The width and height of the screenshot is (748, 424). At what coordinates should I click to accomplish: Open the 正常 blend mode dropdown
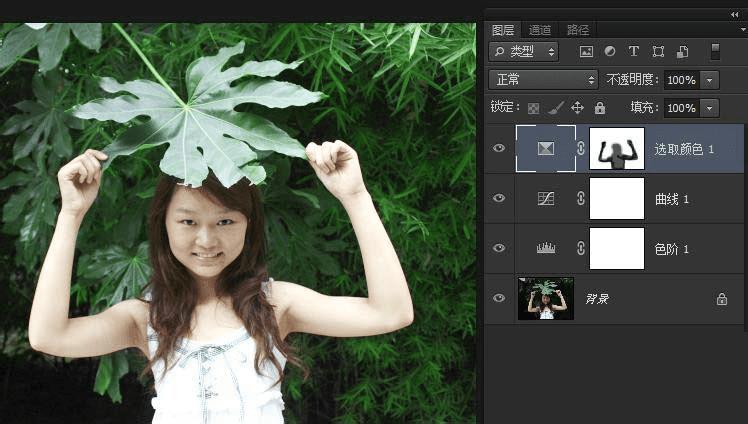pyautogui.click(x=543, y=80)
